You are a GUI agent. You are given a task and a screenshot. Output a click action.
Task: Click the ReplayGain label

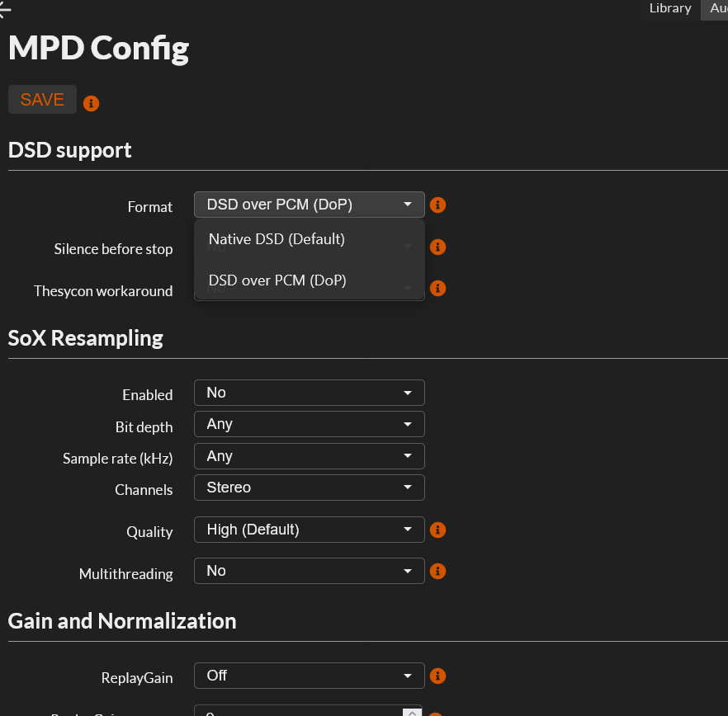pos(137,678)
